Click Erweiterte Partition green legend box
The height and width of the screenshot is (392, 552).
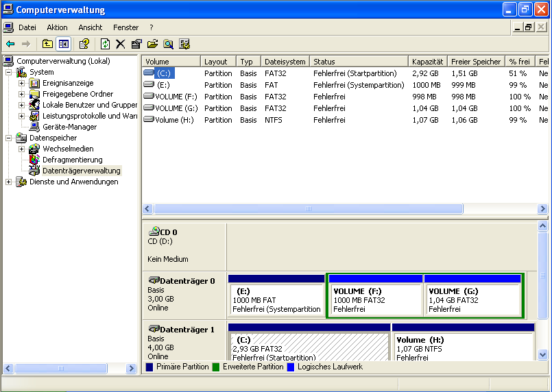pos(216,367)
